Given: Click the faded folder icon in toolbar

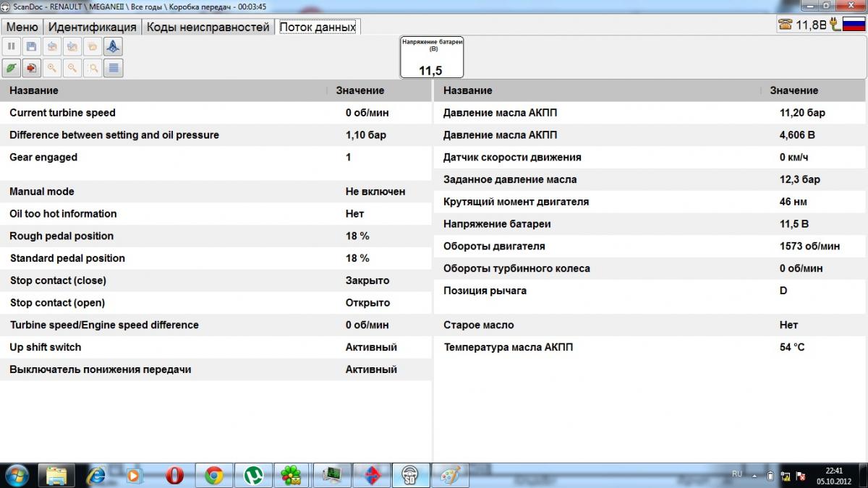Looking at the screenshot, I should tap(92, 47).
